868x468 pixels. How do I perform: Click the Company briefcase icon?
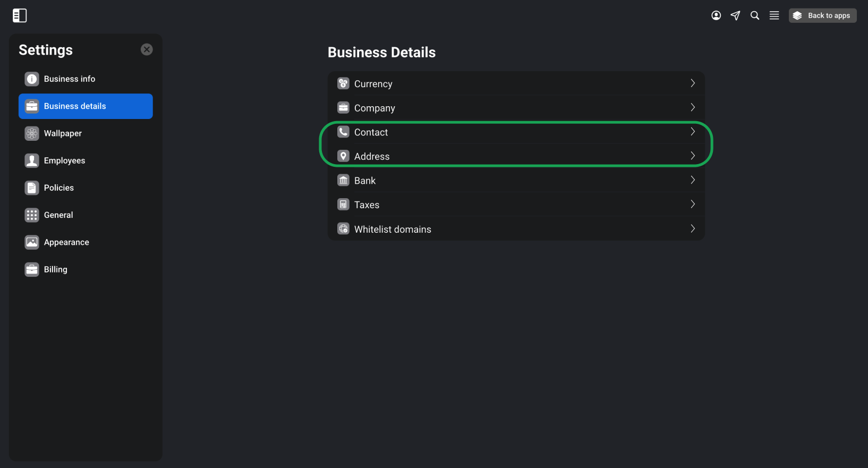tap(344, 108)
